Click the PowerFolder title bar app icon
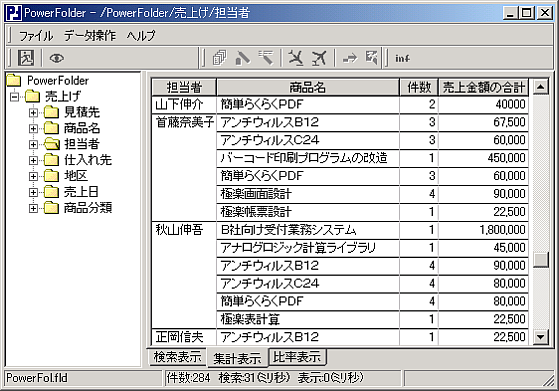Image resolution: width=559 pixels, height=391 pixels. pyautogui.click(x=14, y=13)
